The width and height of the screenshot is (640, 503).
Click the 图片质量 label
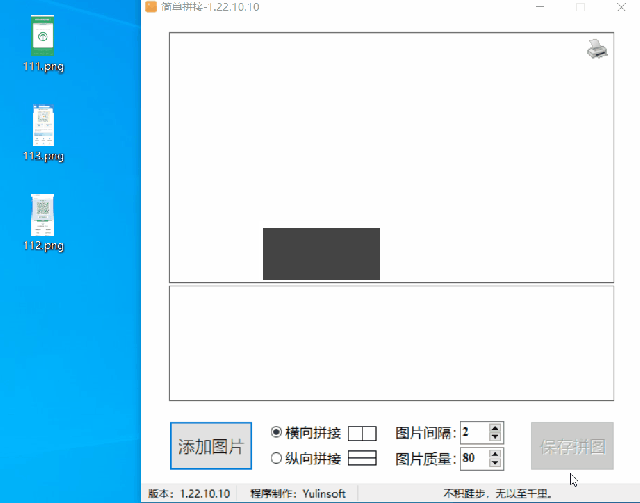coord(426,459)
